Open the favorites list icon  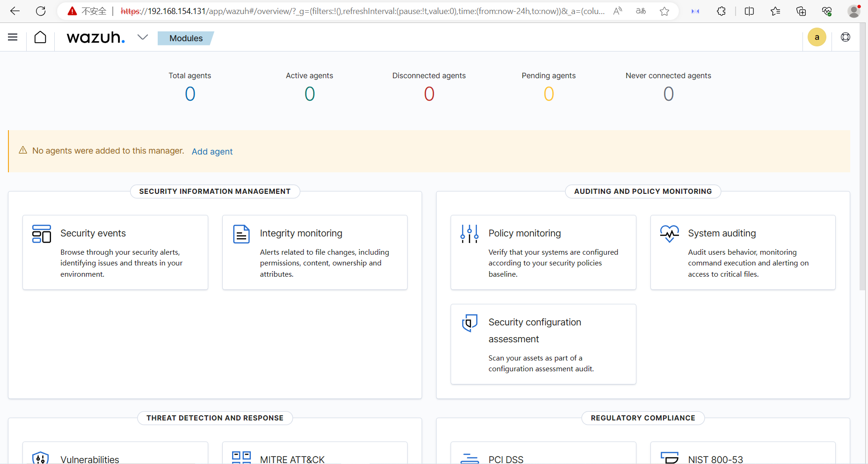(x=775, y=11)
